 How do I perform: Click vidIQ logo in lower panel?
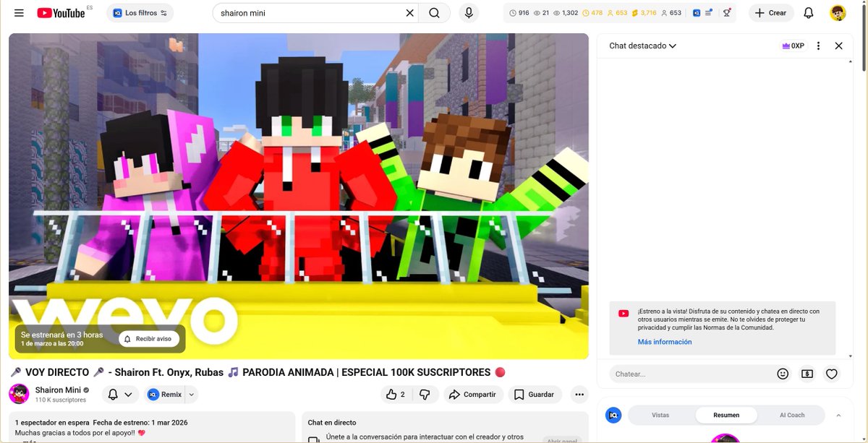(x=613, y=415)
